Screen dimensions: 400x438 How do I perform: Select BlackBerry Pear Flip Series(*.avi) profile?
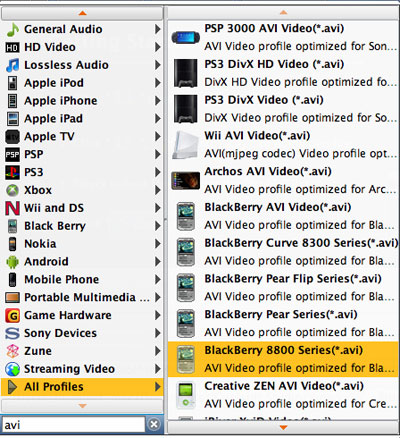(x=283, y=288)
